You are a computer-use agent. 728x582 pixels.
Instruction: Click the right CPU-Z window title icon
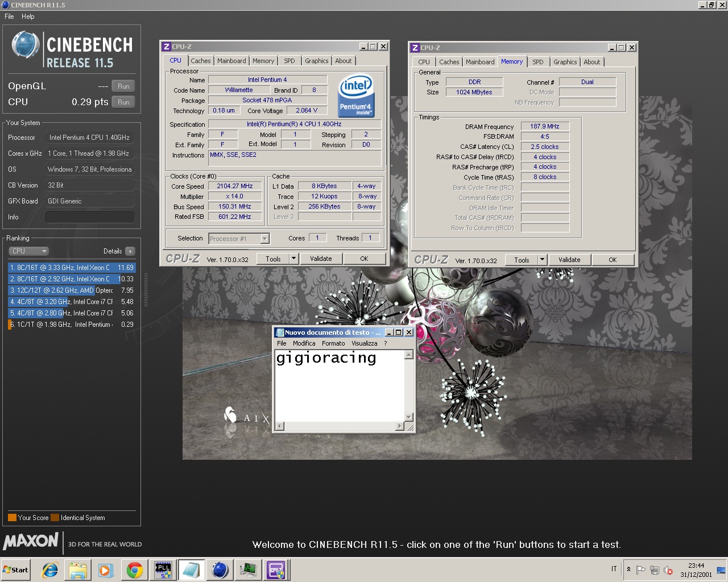pyautogui.click(x=415, y=48)
